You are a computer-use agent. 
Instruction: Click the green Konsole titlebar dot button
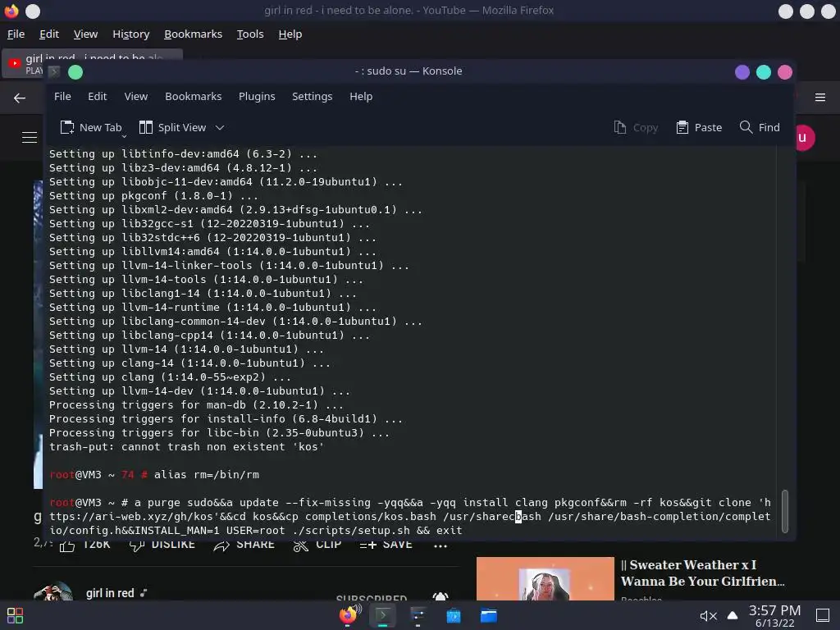[75, 72]
